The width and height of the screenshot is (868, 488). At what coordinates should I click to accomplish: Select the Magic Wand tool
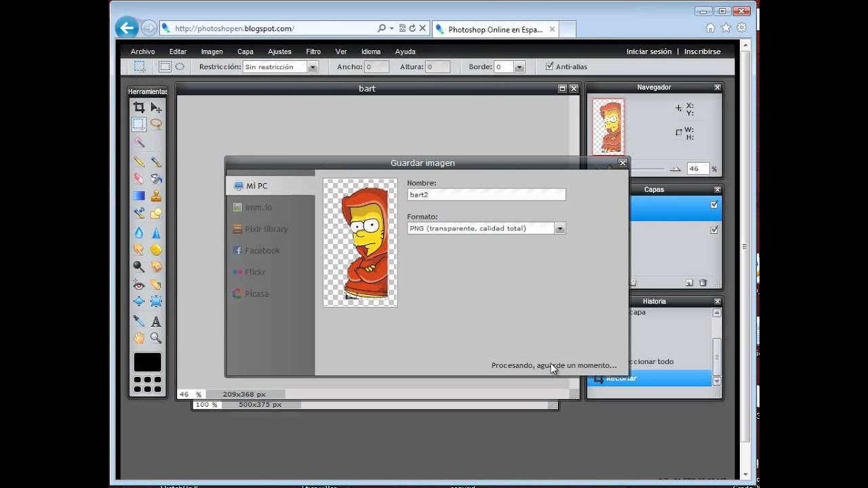click(139, 142)
